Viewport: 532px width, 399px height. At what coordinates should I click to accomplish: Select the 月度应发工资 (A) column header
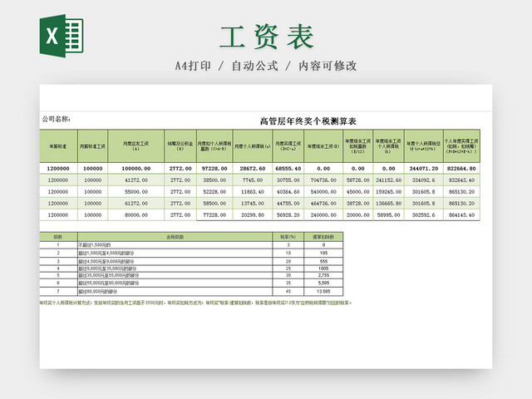click(x=135, y=146)
